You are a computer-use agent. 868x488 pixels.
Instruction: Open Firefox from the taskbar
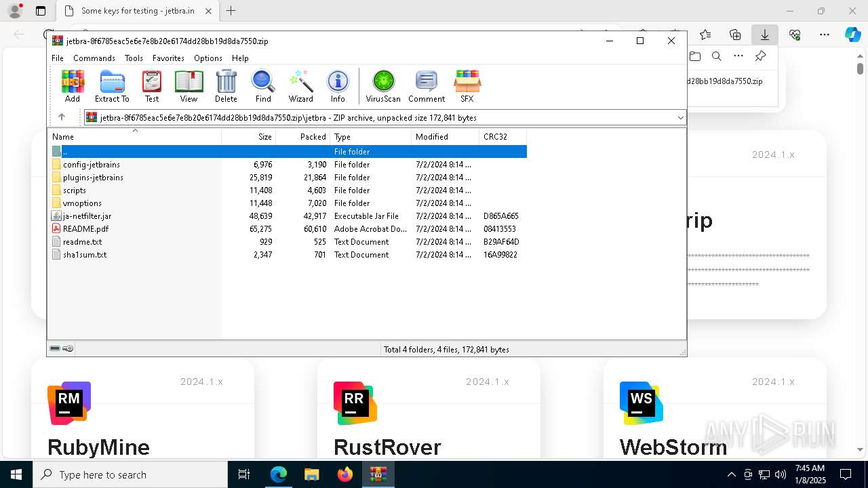click(345, 474)
